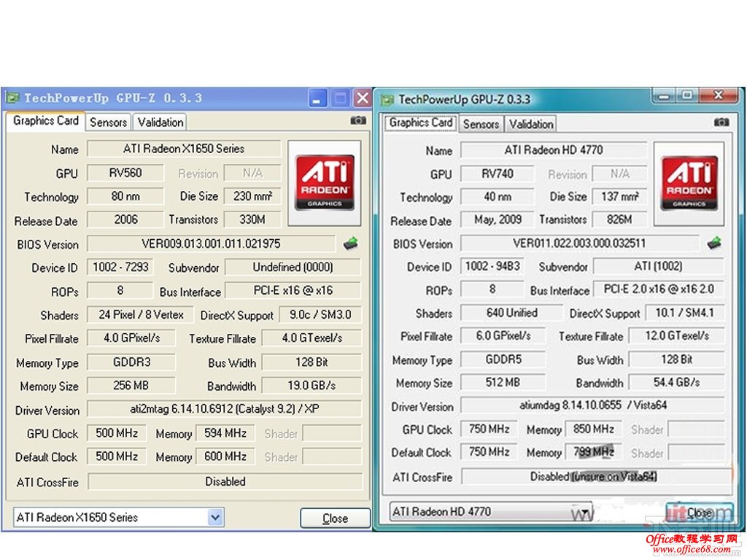Click Shaders value 640 Unified
Screen dimensions: 747x560
[x=511, y=313]
